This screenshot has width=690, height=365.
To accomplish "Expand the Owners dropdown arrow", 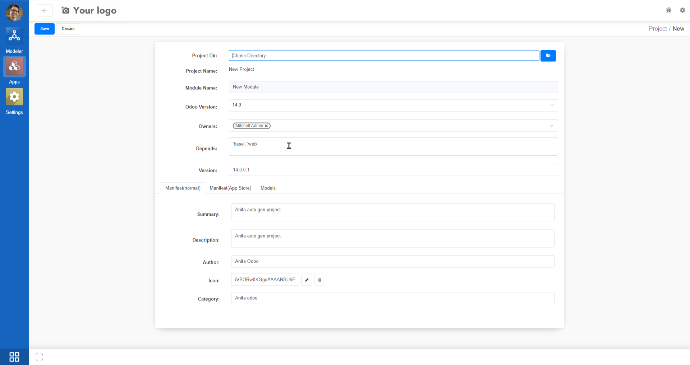I will point(551,126).
